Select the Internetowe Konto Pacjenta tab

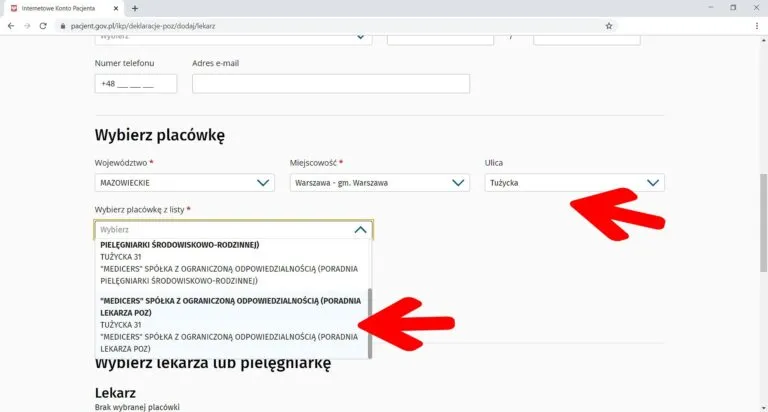coord(64,8)
